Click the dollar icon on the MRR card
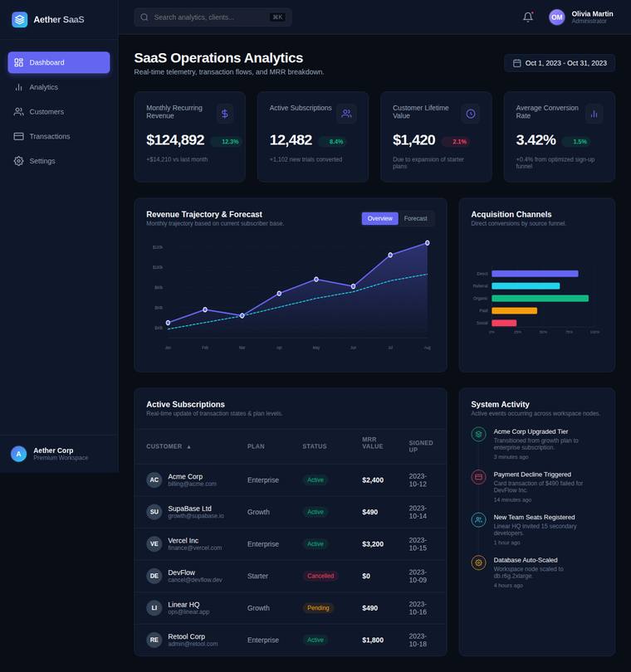This screenshot has height=672, width=631. [225, 114]
